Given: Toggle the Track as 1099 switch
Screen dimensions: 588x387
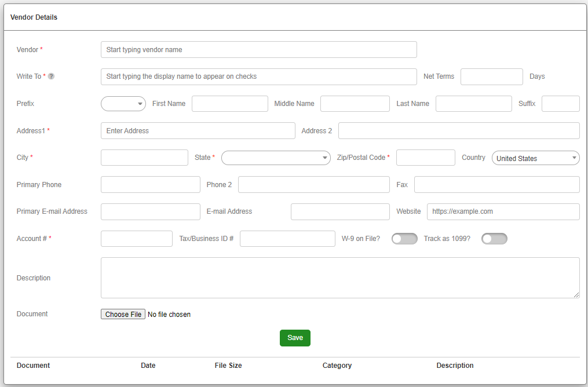Looking at the screenshot, I should click(494, 239).
